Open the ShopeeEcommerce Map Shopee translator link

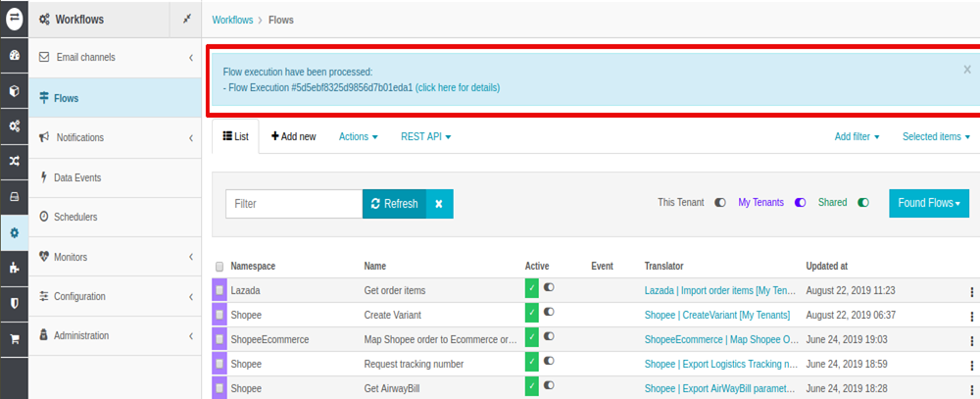[722, 339]
